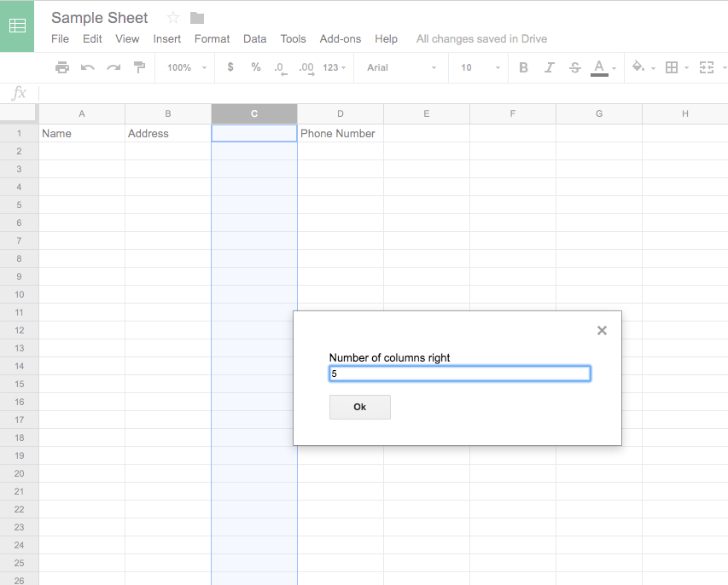
Task: Open the fill color picker
Action: click(642, 67)
